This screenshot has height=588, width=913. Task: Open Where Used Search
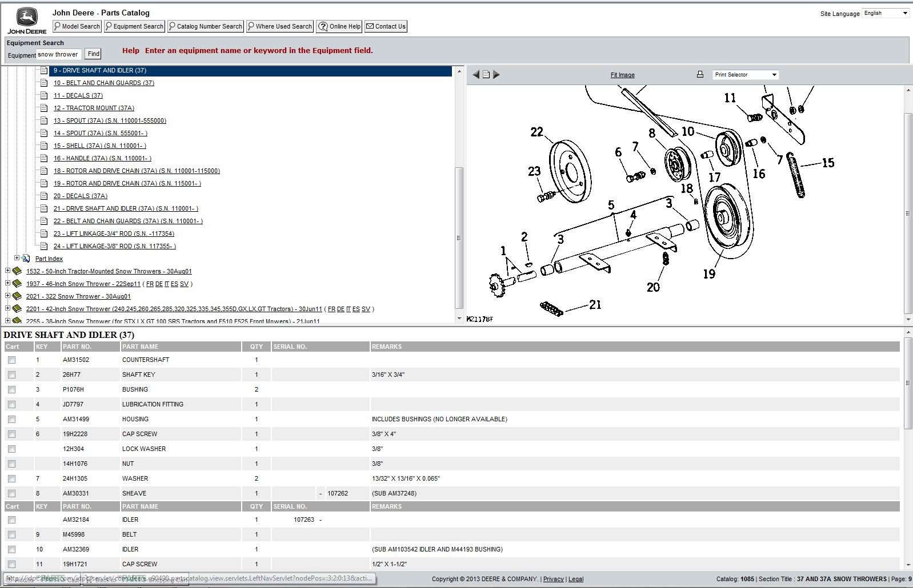pos(280,26)
